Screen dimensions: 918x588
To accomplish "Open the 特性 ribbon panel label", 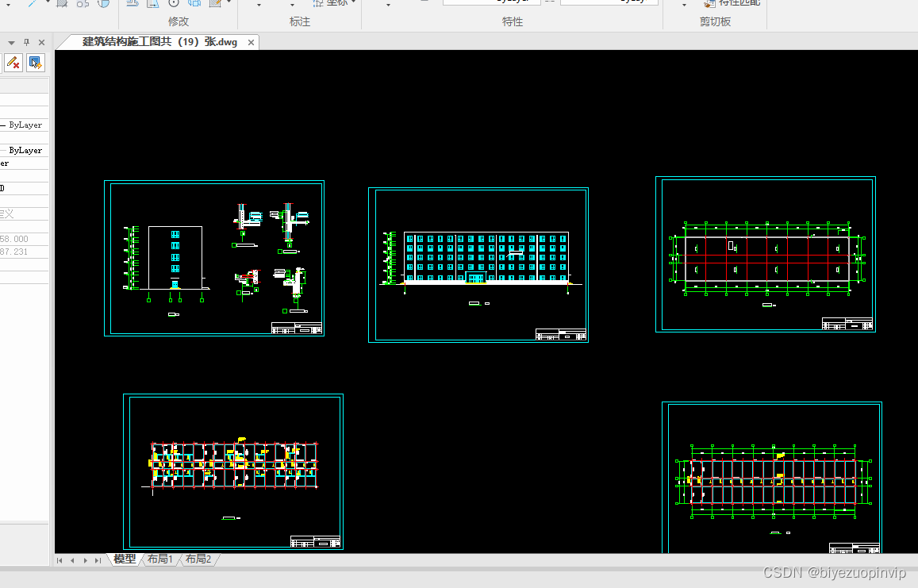I will point(513,21).
